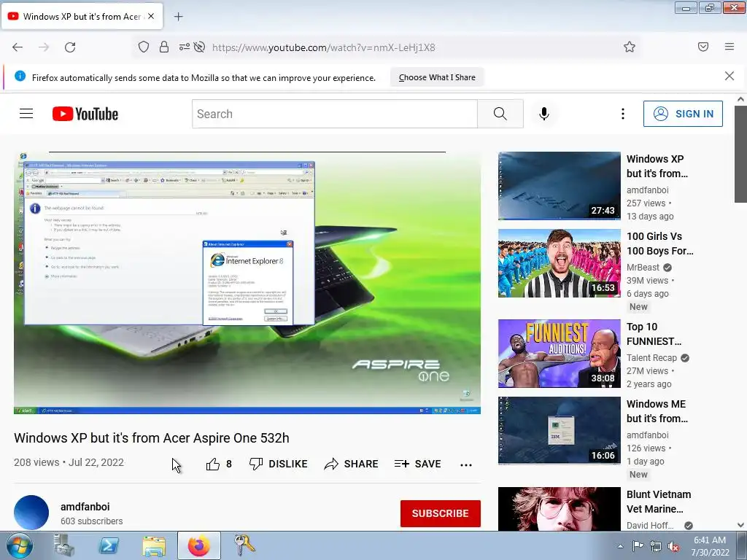747x560 pixels.
Task: Click the scrollbar up arrow
Action: 740,99
